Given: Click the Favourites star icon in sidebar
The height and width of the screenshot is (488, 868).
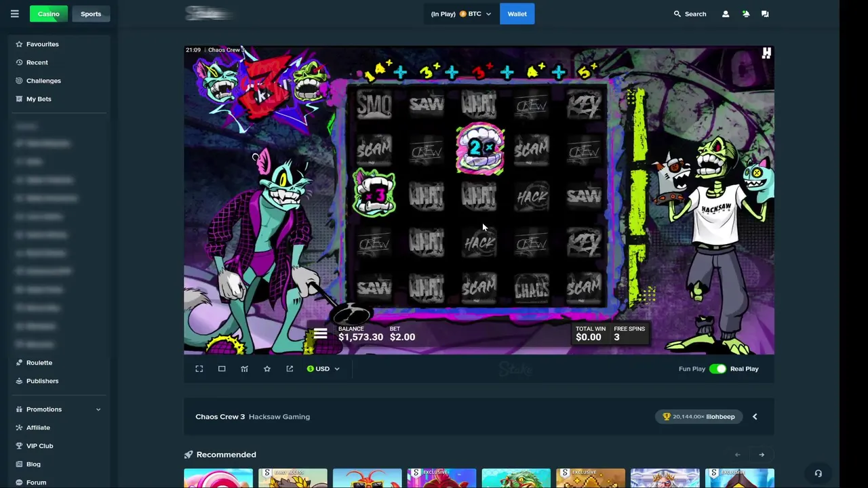Looking at the screenshot, I should coord(19,44).
